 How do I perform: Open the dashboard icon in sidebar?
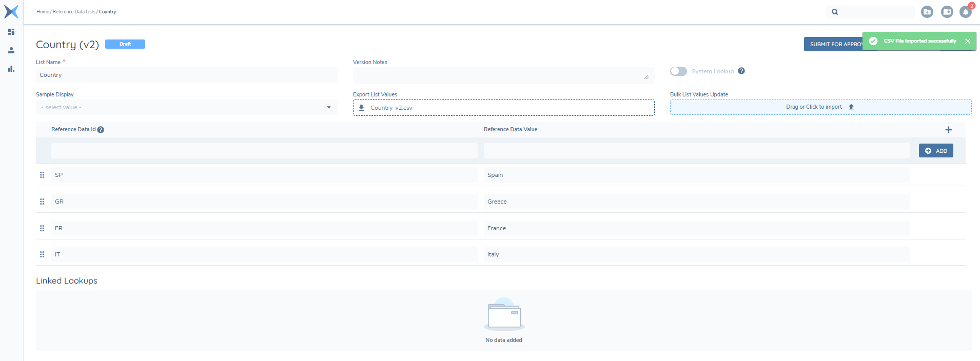coord(11,32)
